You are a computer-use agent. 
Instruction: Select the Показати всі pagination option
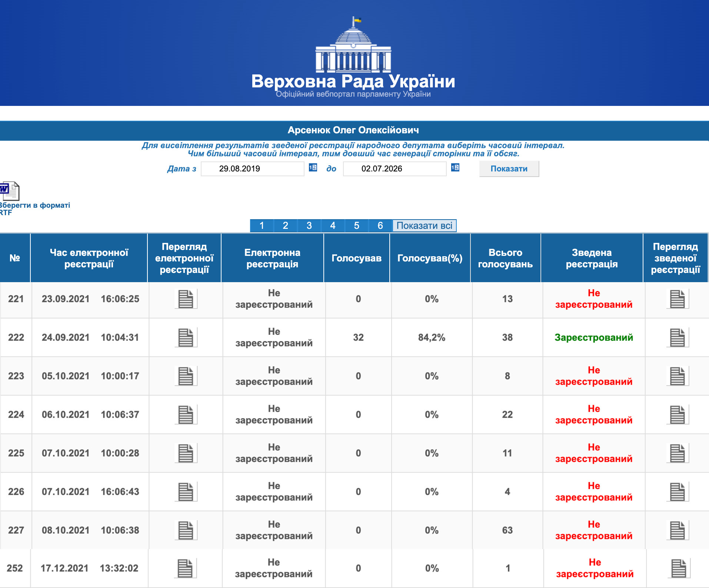click(x=425, y=225)
